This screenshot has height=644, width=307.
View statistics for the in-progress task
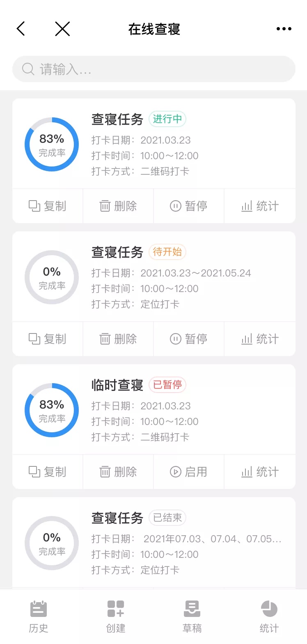click(x=260, y=206)
